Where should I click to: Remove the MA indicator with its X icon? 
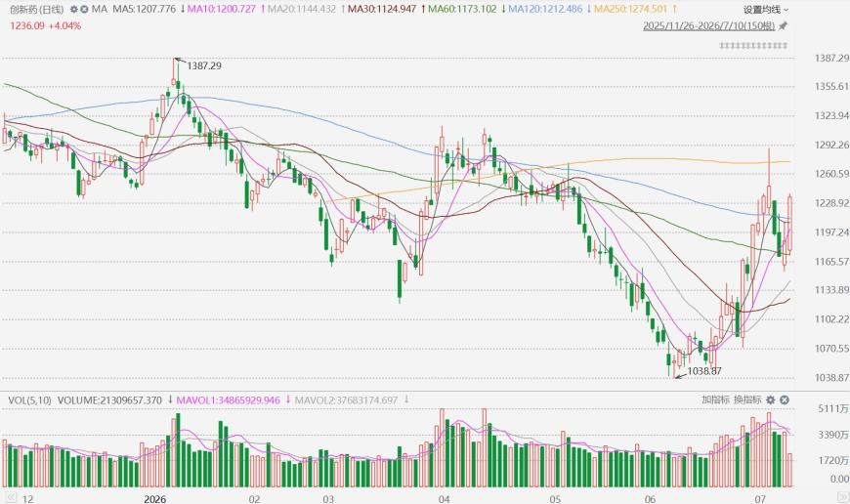84,9
